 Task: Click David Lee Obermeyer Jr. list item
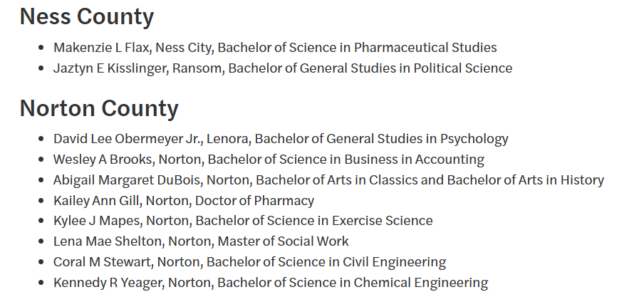click(281, 139)
